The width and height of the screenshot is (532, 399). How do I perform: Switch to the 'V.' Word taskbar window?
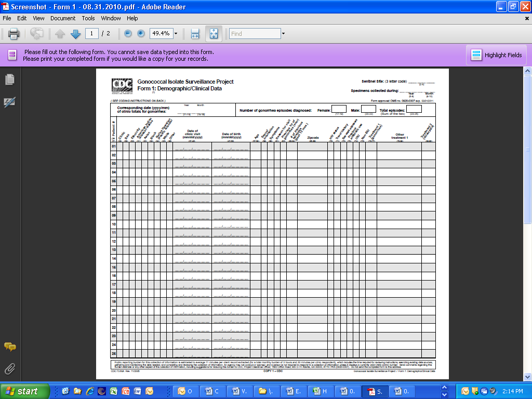(x=239, y=391)
